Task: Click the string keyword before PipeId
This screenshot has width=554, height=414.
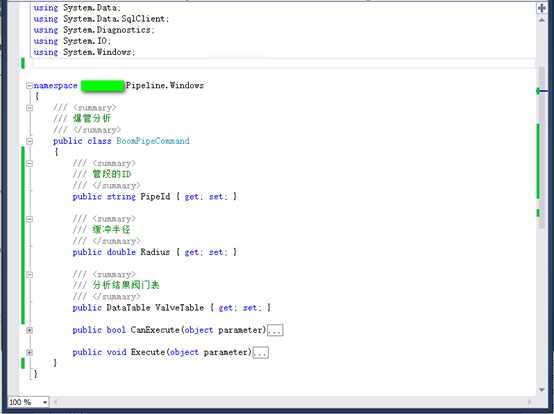Action: tap(121, 196)
